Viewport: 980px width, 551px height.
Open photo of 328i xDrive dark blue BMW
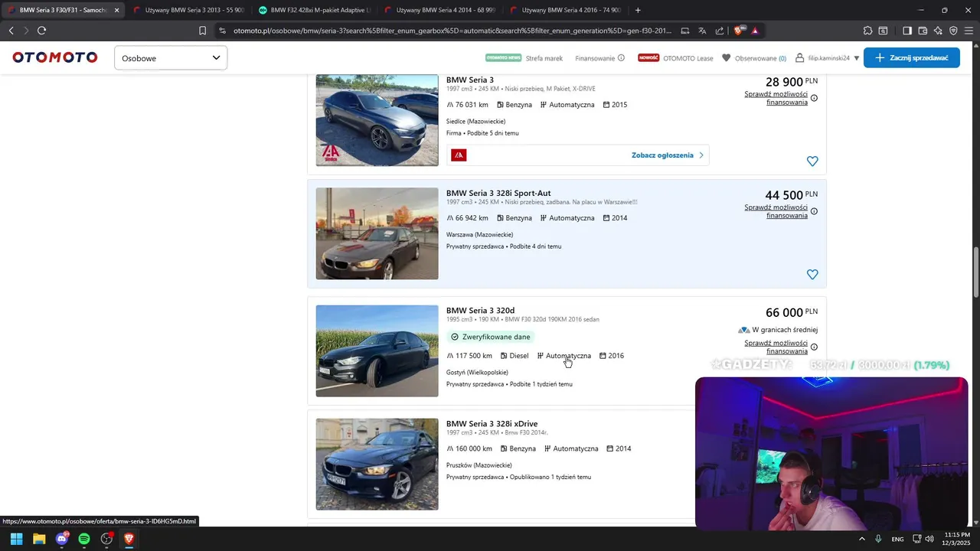click(x=377, y=464)
